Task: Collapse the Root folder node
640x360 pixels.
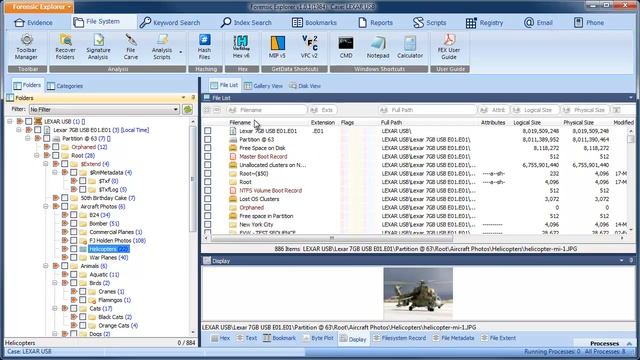Action: click(37, 156)
